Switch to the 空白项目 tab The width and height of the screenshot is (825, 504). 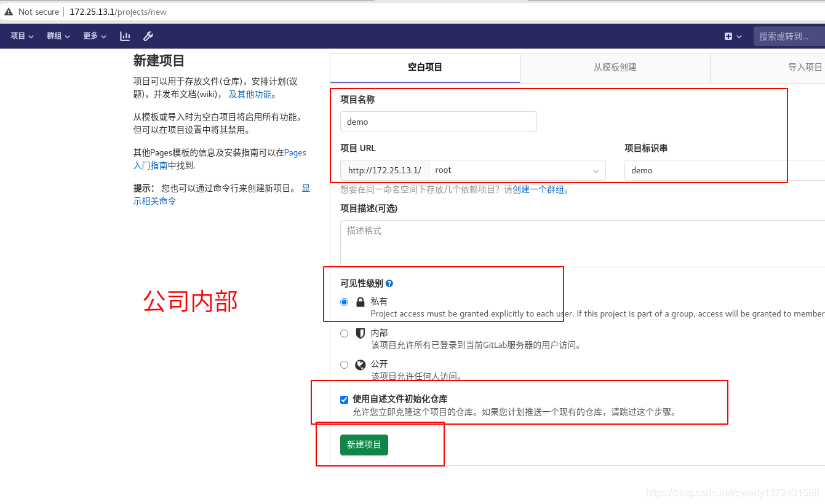tap(425, 68)
